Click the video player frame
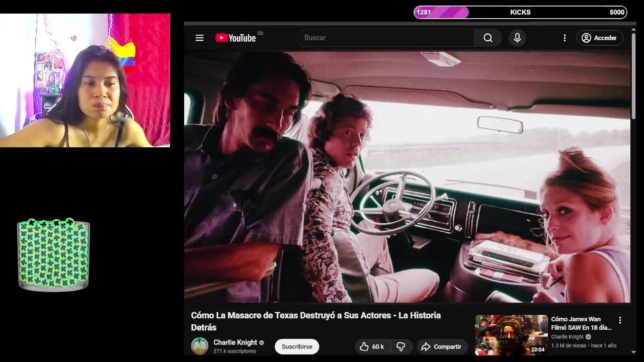This screenshot has width=644, height=362. (407, 176)
